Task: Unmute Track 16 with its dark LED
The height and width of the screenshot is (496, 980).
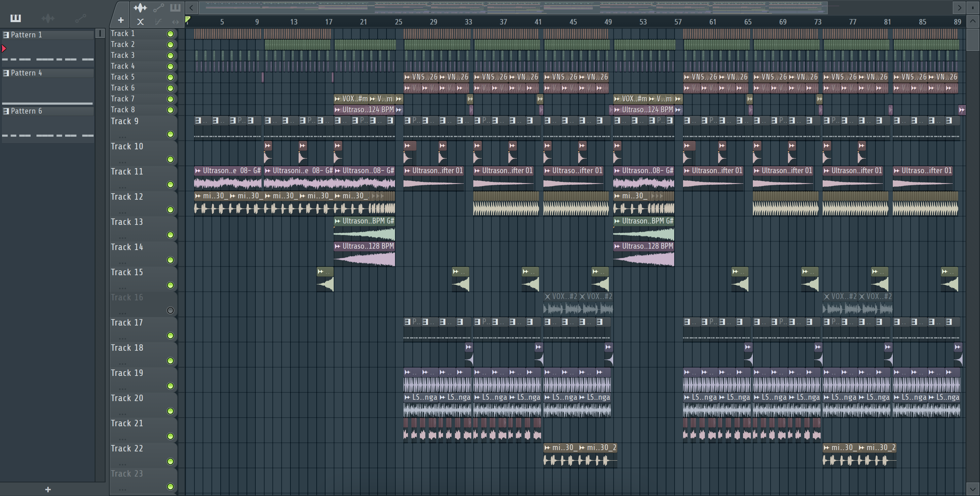Action: pyautogui.click(x=171, y=311)
